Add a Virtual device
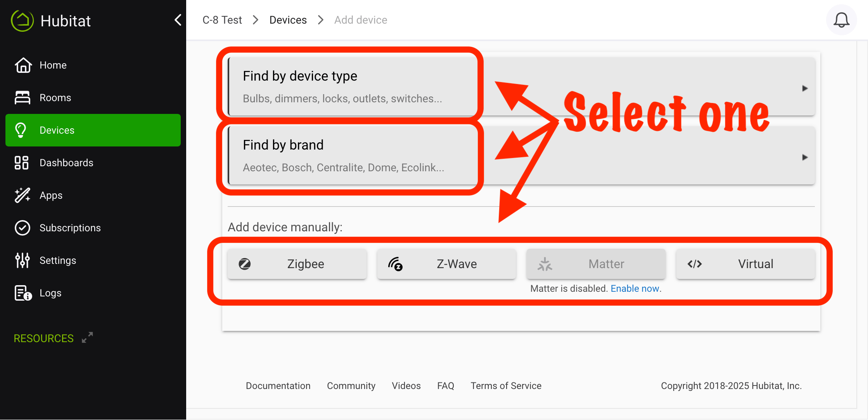Image resolution: width=868 pixels, height=420 pixels. (x=745, y=264)
